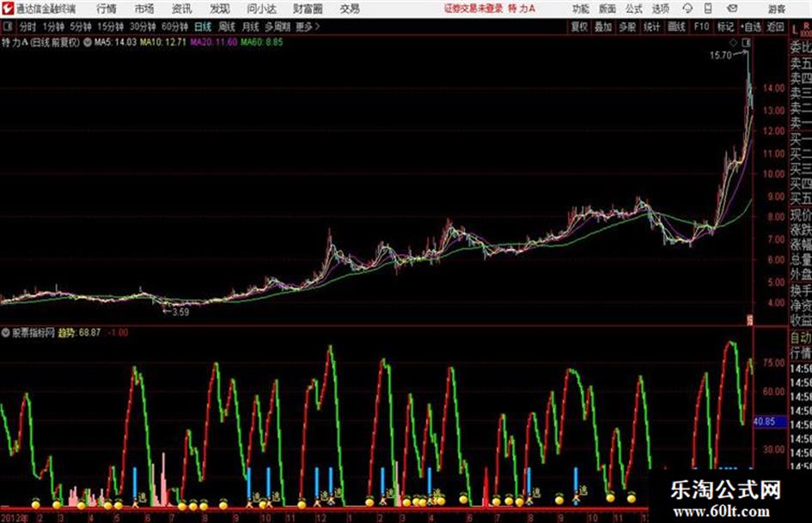Toggle the side panel icon left of 分时

click(8, 27)
